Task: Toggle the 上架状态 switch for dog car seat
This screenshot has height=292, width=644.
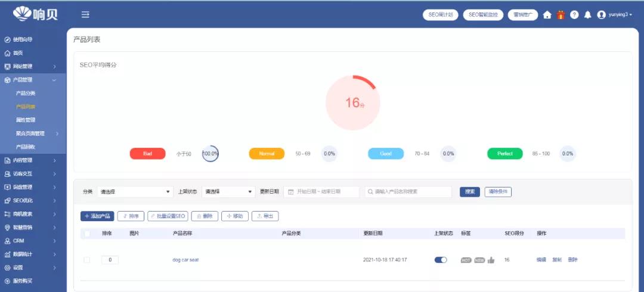Action: click(441, 260)
